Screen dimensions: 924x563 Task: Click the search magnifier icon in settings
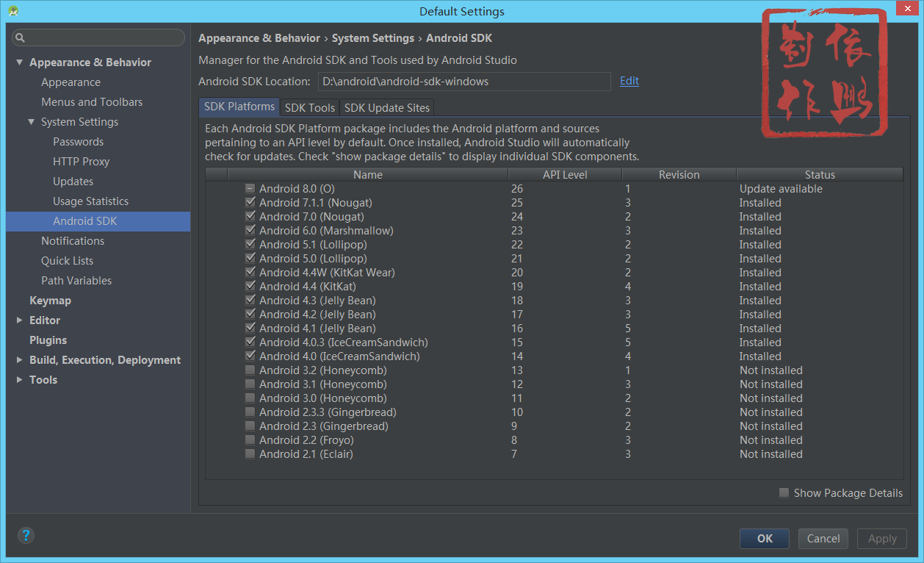coord(21,37)
